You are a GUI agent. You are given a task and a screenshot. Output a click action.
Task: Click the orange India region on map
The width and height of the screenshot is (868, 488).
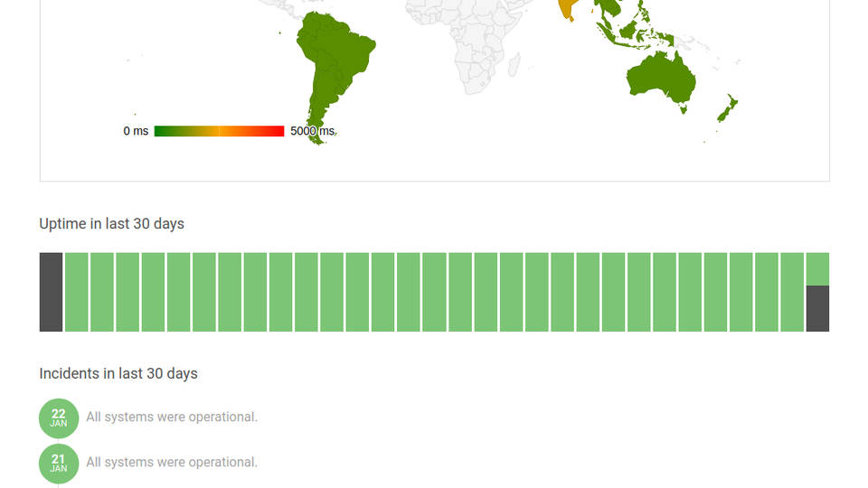coord(567,8)
